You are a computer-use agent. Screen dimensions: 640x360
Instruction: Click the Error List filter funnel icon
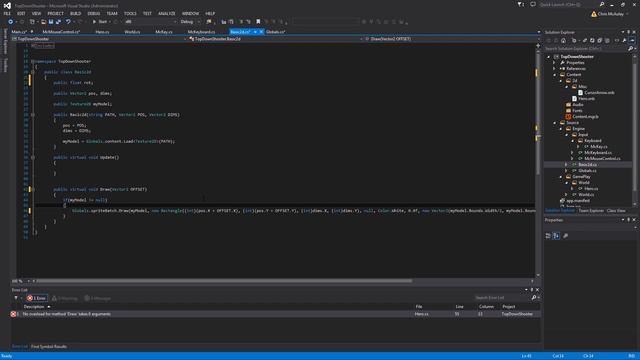(16, 298)
